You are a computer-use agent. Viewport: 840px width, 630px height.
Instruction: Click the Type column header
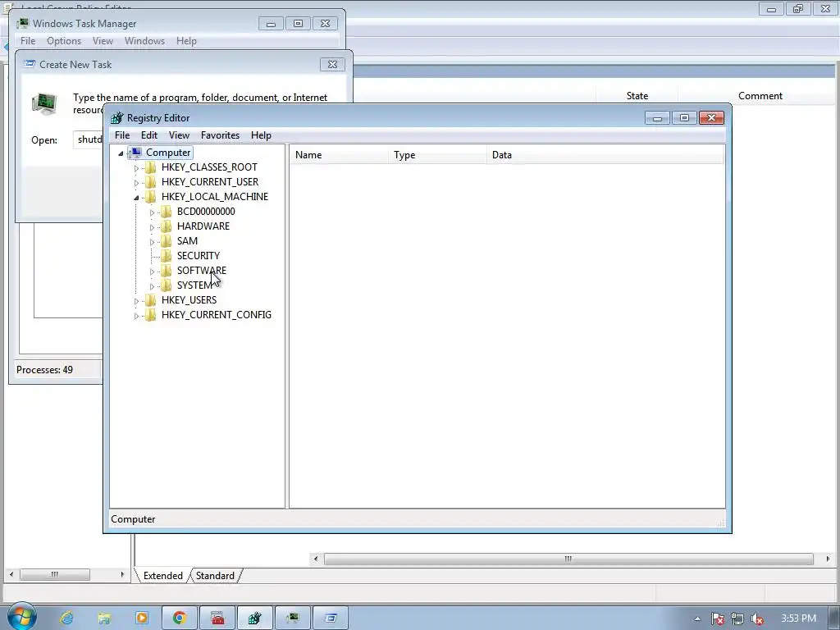[438, 155]
